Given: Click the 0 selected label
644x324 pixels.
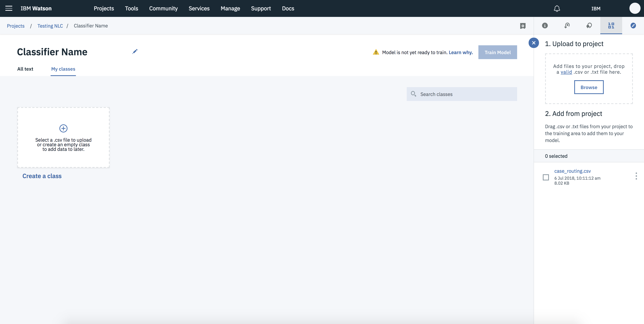Looking at the screenshot, I should tap(556, 156).
